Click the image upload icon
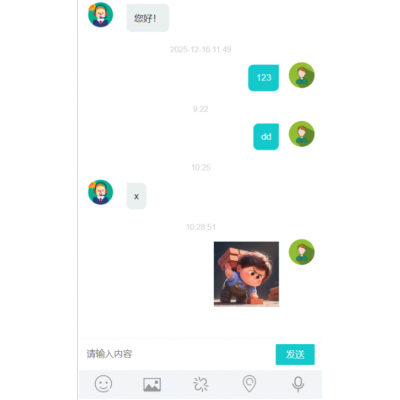 (x=152, y=384)
